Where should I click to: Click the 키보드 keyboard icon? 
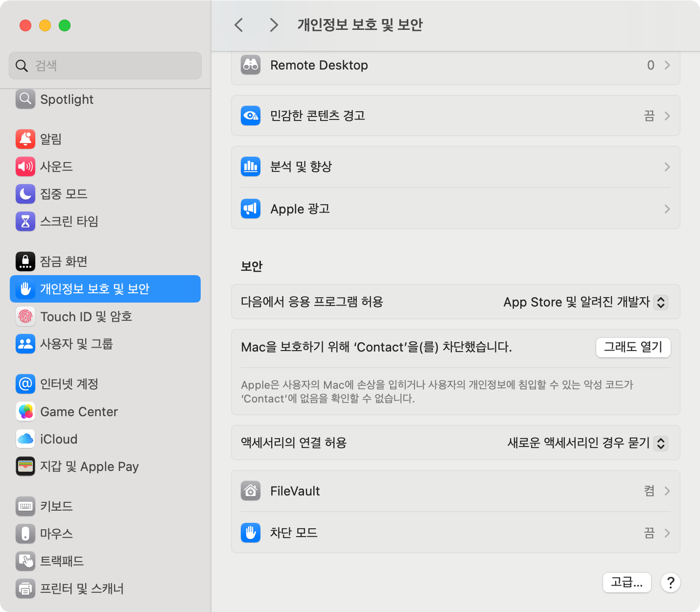[x=25, y=506]
